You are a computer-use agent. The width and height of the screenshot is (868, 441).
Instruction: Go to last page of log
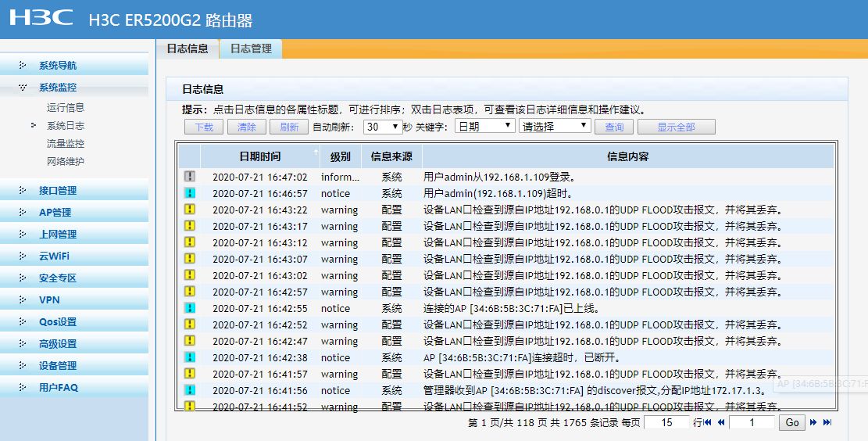point(827,422)
